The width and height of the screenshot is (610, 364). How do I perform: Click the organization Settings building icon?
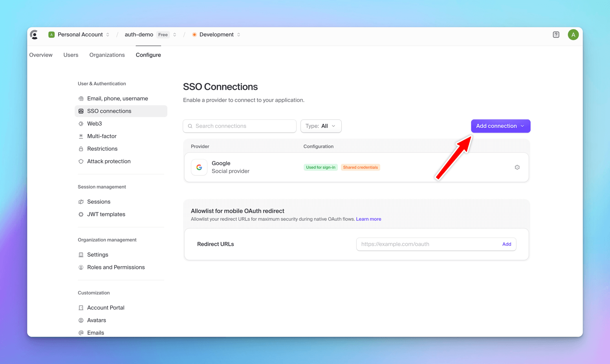[81, 255]
